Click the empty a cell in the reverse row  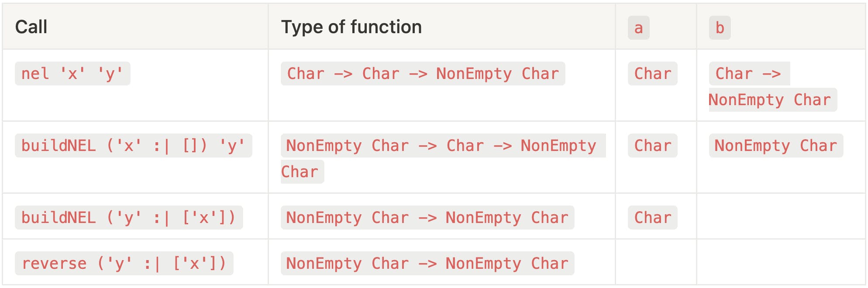655,262
